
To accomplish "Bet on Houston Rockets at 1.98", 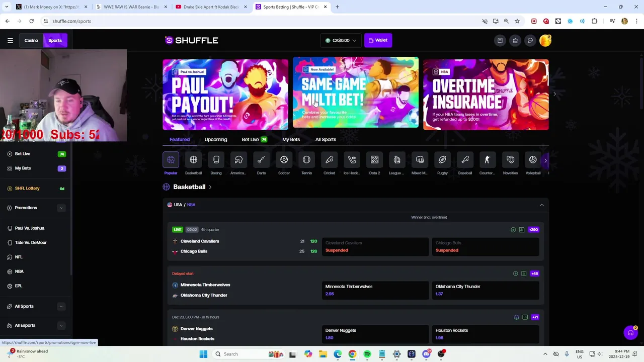I will [486, 334].
